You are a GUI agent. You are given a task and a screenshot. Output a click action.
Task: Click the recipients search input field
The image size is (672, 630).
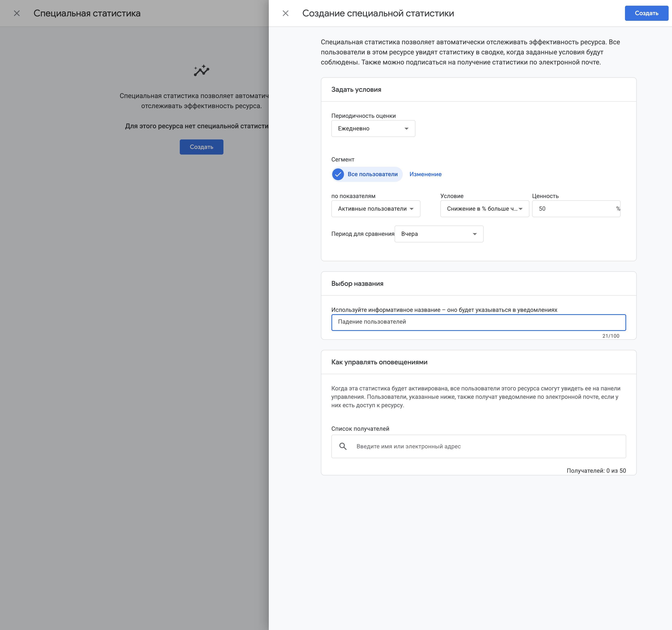[478, 446]
